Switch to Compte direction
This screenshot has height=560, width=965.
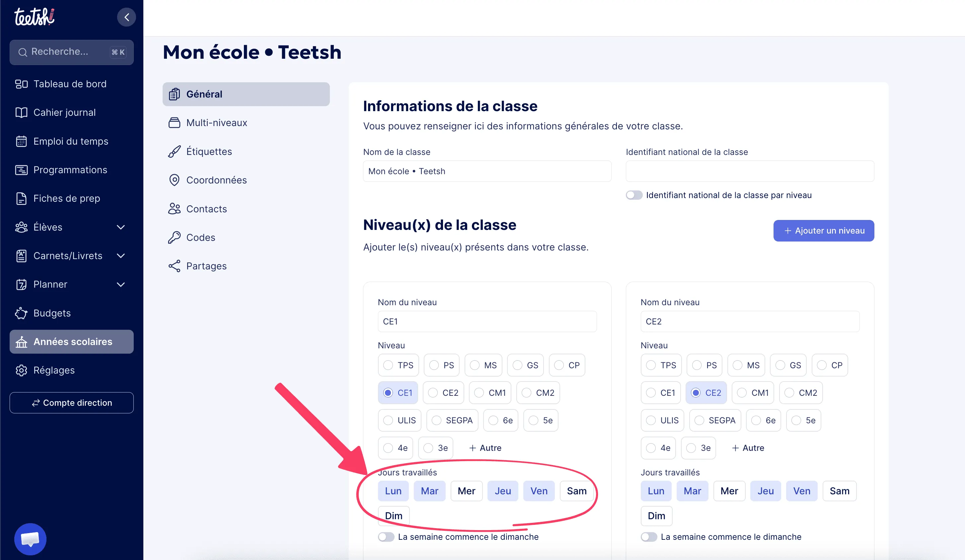72,403
